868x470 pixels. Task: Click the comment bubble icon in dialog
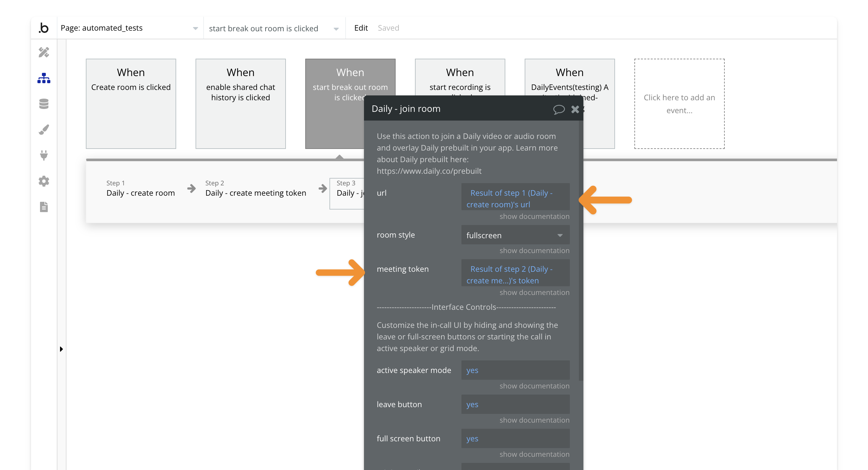[559, 109]
